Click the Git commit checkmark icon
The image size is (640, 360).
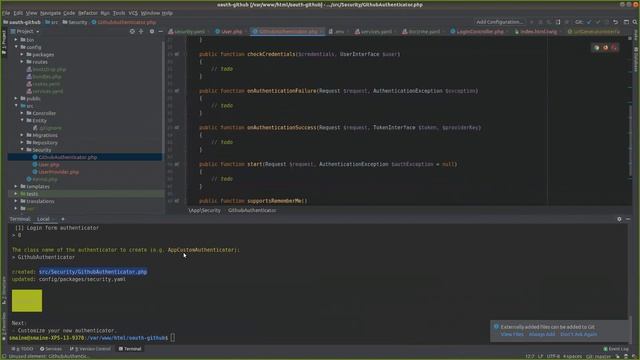click(598, 22)
